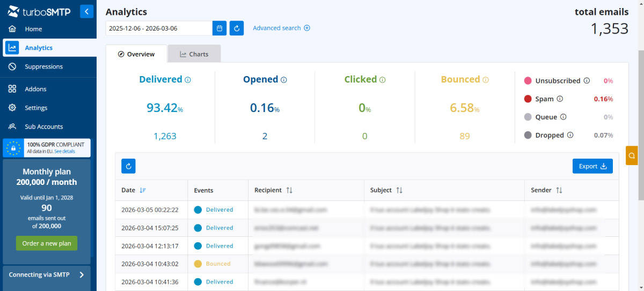Image resolution: width=644 pixels, height=291 pixels.
Task: Click the date range input field
Action: (158, 28)
